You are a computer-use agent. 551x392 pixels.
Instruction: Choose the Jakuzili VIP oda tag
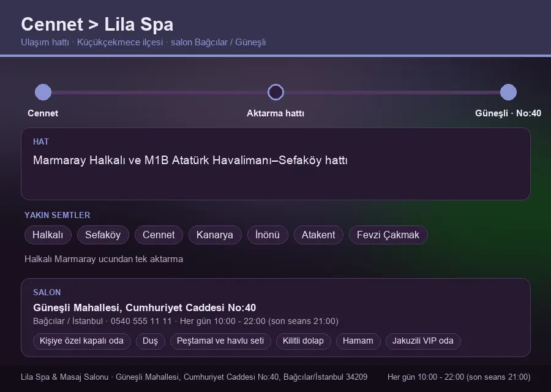tap(422, 341)
